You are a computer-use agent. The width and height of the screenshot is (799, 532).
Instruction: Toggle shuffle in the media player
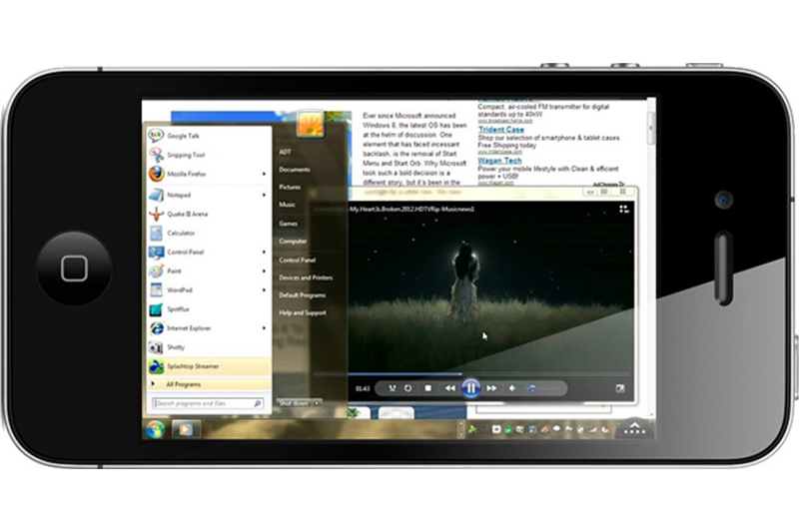pos(392,387)
